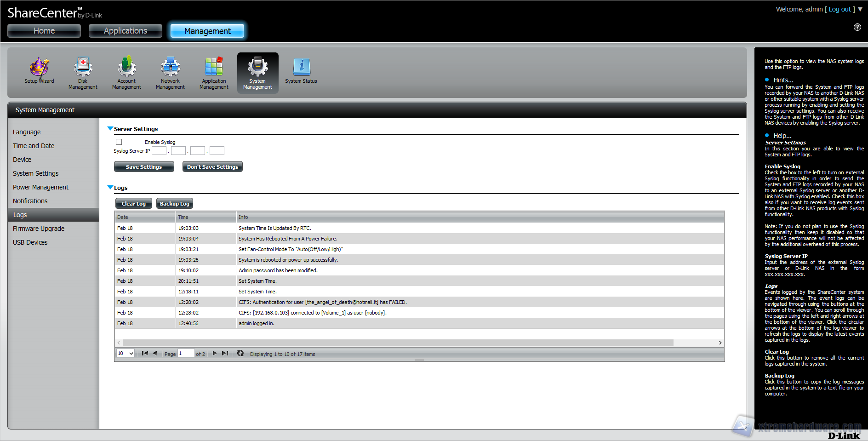Refresh the log list with circular arrows
Viewport: 868px width, 441px height.
tap(240, 353)
